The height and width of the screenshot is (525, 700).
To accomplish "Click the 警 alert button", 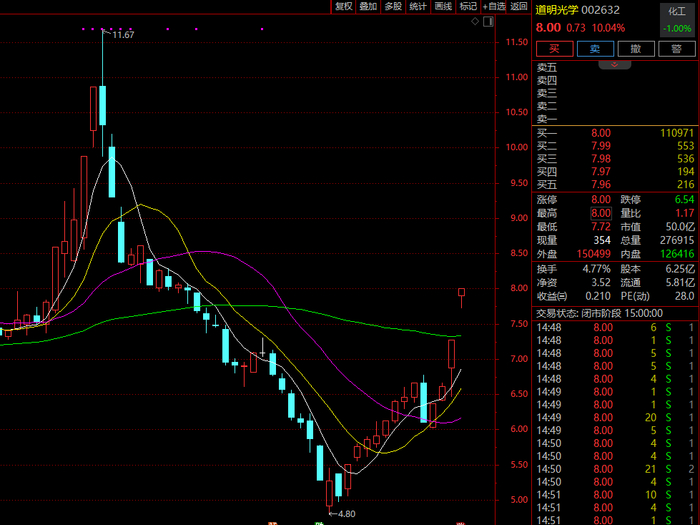I will (x=677, y=49).
